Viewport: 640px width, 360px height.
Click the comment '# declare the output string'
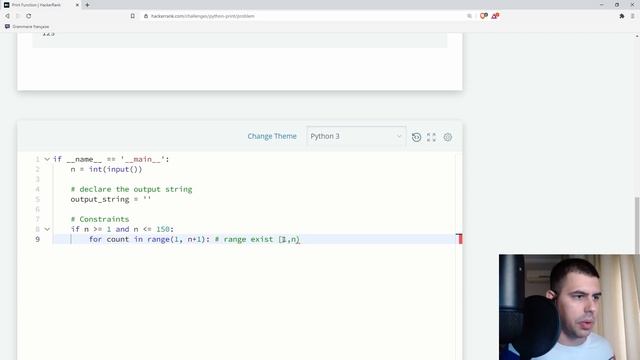point(131,189)
